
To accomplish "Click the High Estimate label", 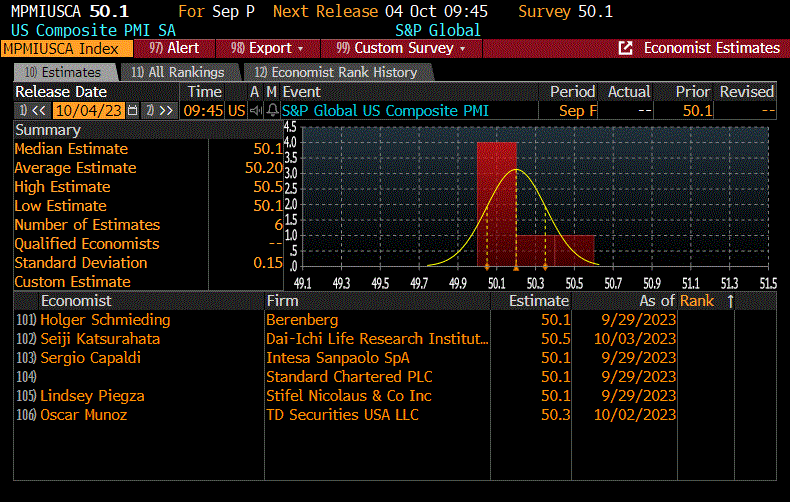I will coord(62,187).
